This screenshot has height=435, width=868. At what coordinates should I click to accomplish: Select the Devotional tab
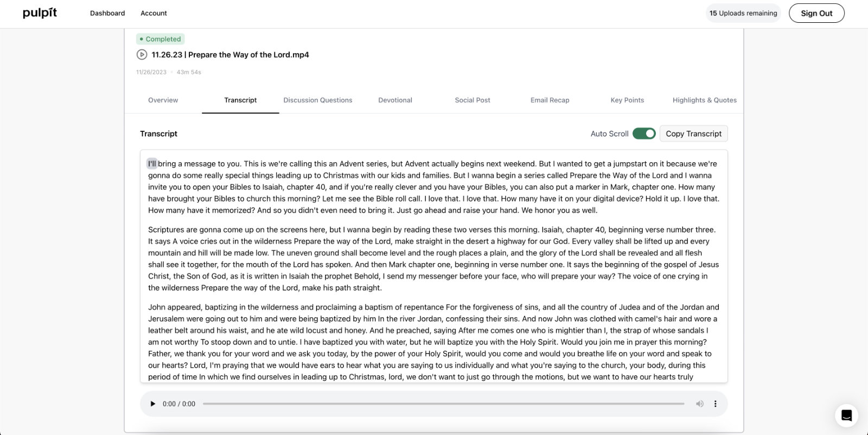(x=395, y=100)
